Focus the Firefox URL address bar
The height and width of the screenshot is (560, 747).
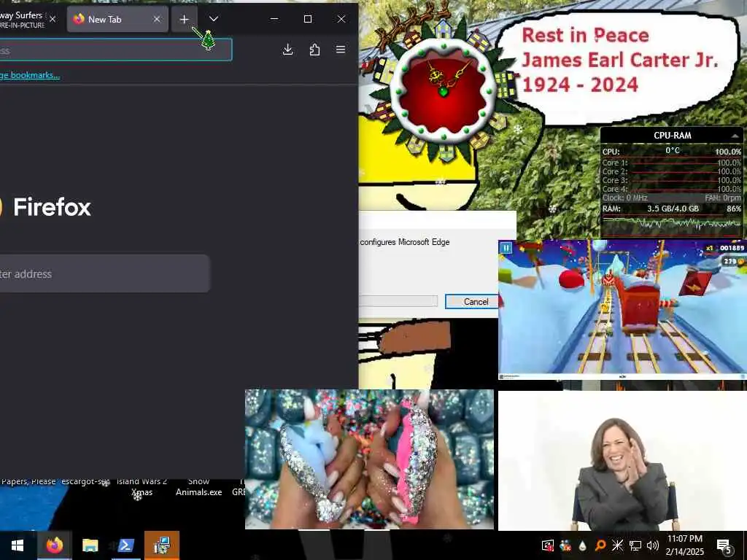[x=116, y=50]
